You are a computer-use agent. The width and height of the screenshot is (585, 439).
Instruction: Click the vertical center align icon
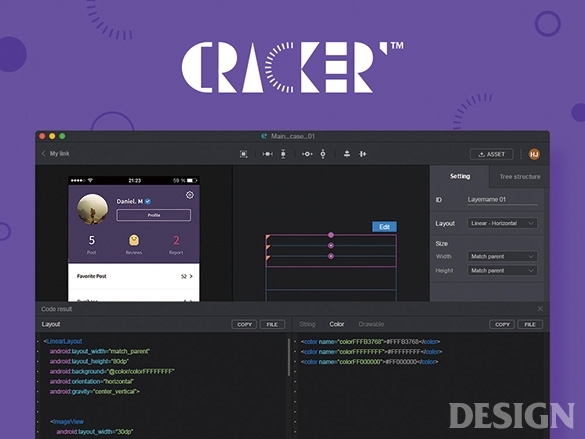[323, 154]
